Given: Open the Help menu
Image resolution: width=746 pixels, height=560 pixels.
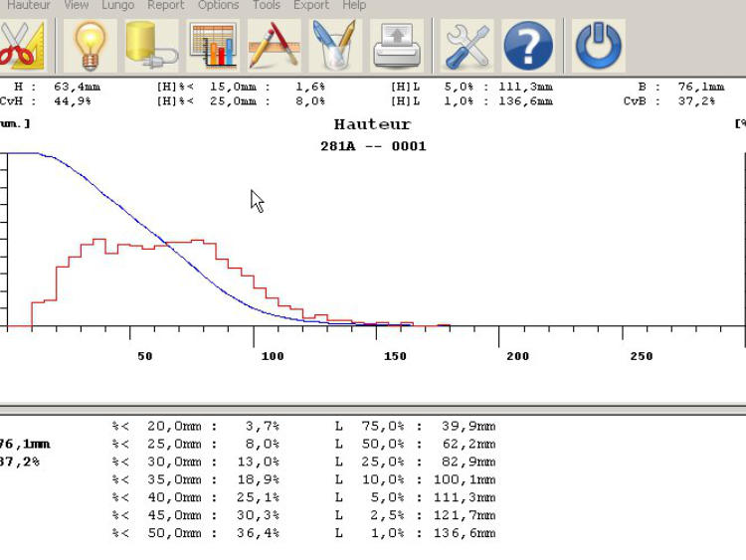Looking at the screenshot, I should 354,5.
